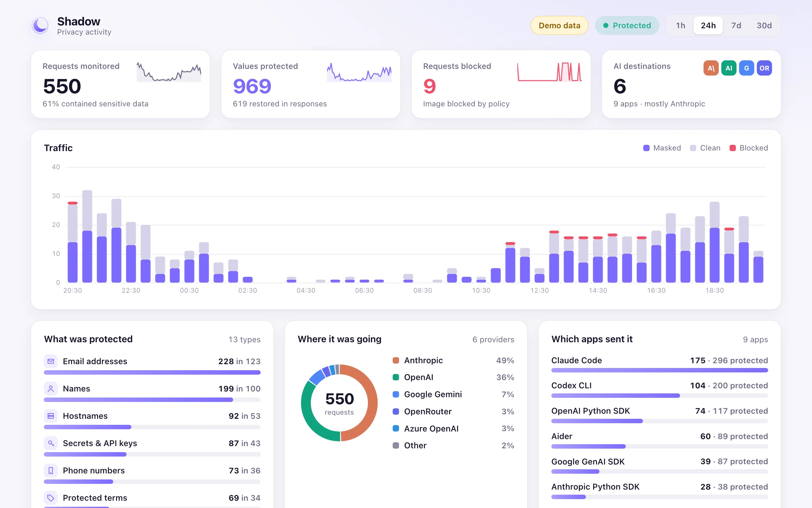Switch time range to 7d
The height and width of the screenshot is (508, 812).
click(736, 25)
